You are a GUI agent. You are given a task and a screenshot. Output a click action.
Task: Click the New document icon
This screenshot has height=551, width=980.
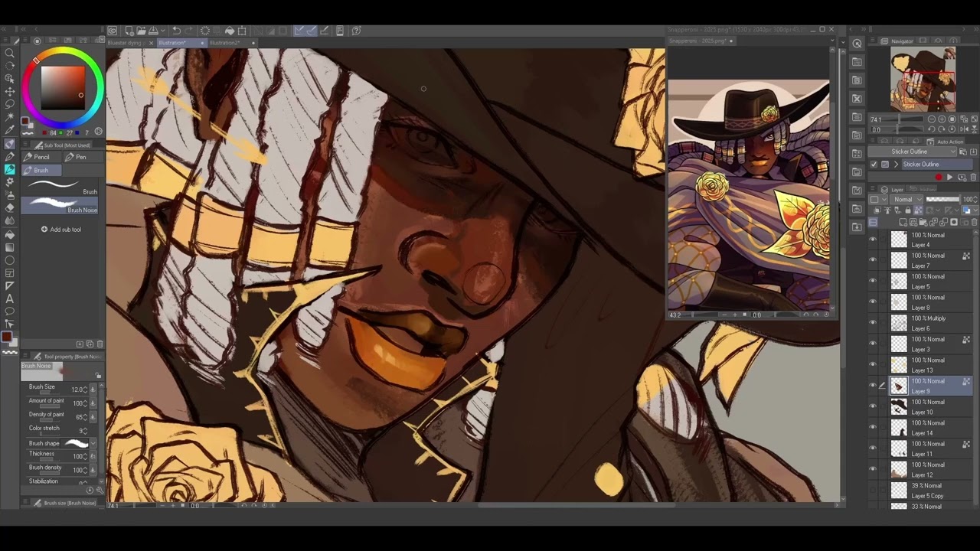click(129, 31)
